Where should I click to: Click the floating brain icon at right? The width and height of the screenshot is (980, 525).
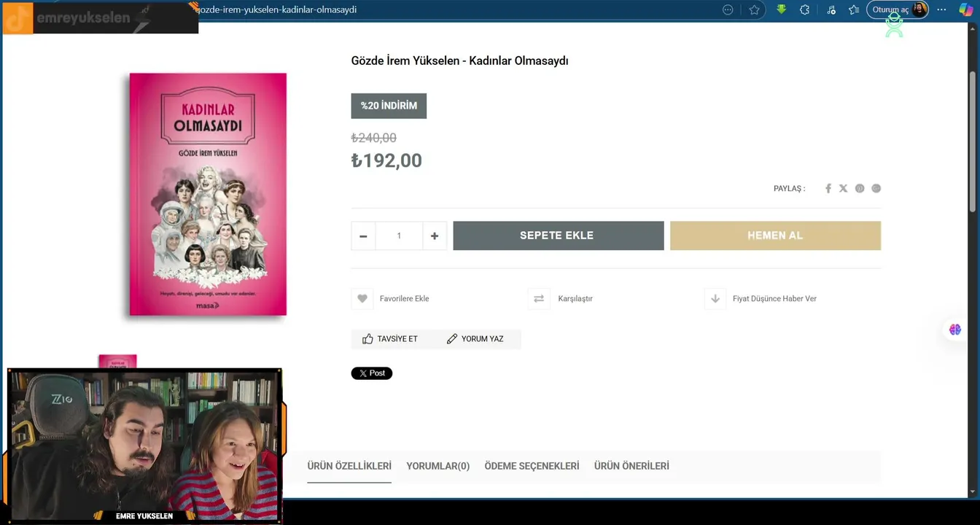coord(955,330)
